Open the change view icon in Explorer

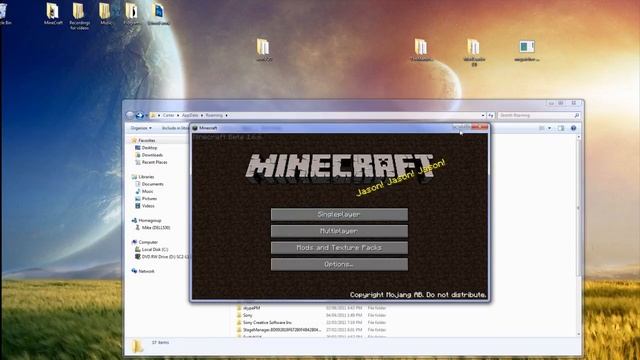tap(542, 128)
